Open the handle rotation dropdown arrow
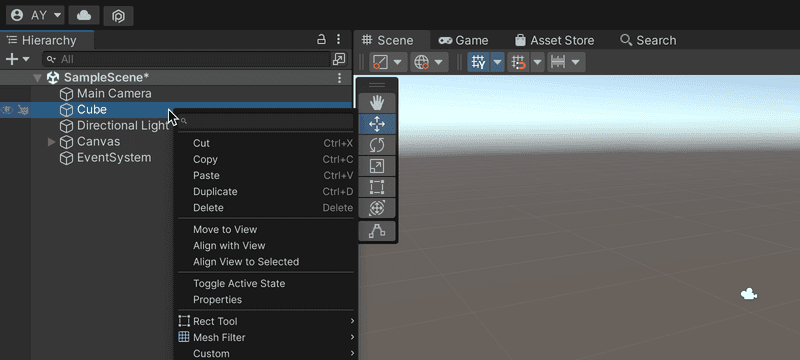Image resolution: width=800 pixels, height=360 pixels. (x=439, y=62)
